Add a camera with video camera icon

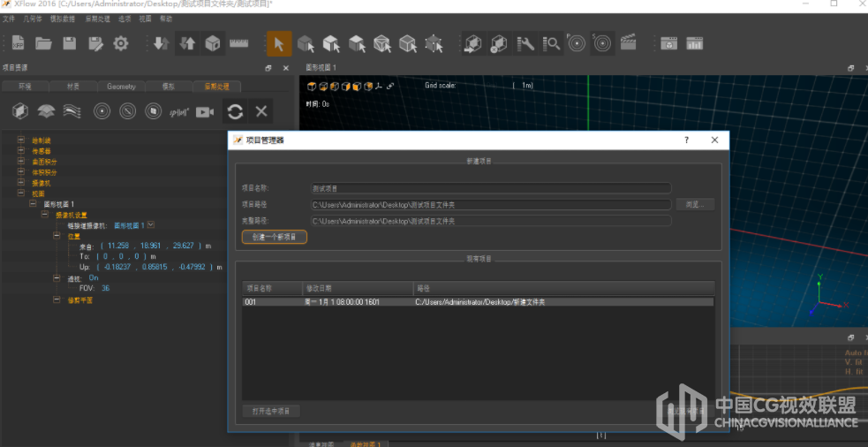205,112
